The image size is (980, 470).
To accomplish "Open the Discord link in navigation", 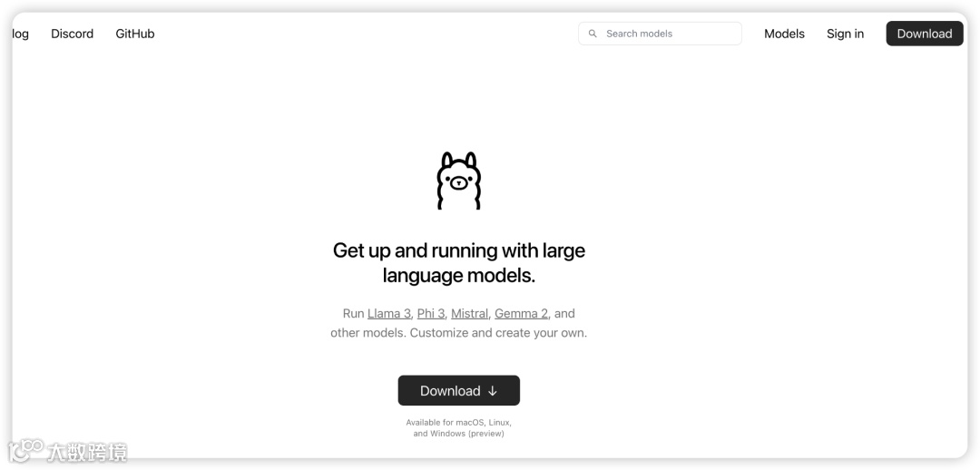I will (x=73, y=34).
